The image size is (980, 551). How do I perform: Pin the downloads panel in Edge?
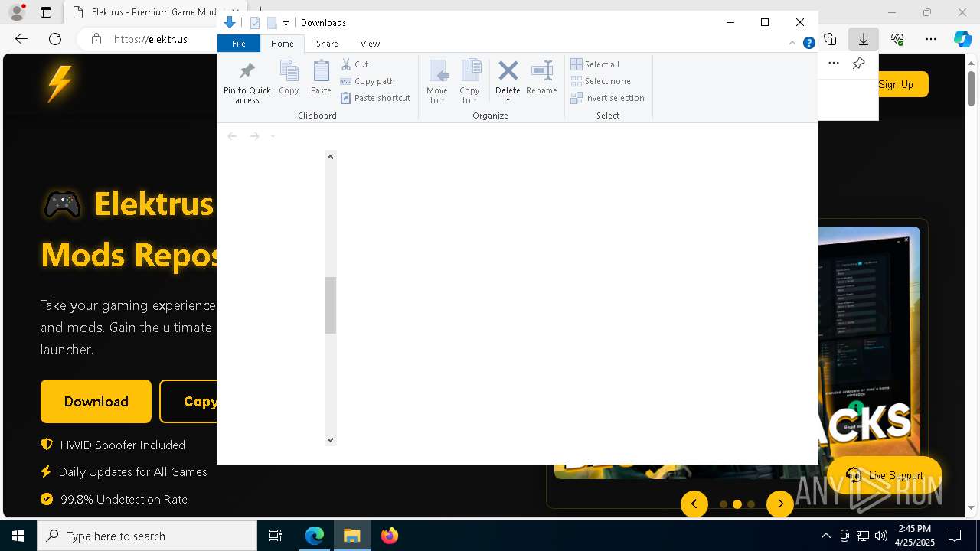tap(859, 64)
